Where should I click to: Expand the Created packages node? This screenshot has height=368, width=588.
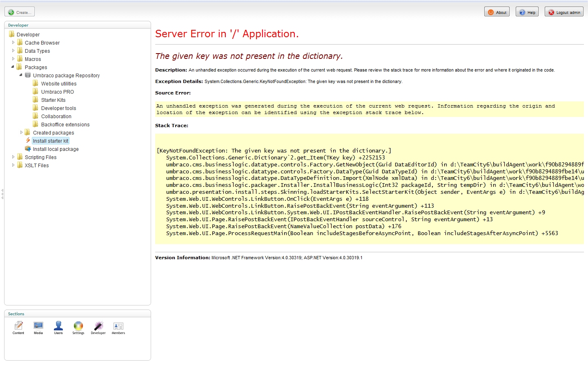[21, 132]
